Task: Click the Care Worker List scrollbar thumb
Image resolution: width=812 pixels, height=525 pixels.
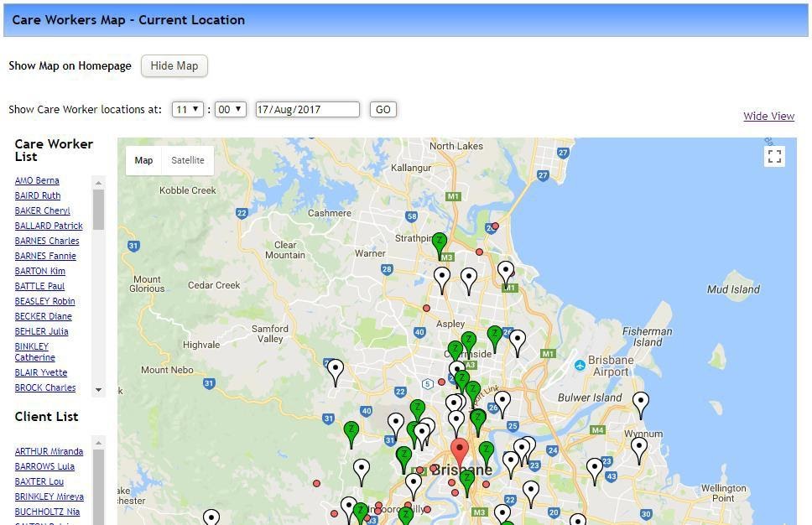Action: 98,209
